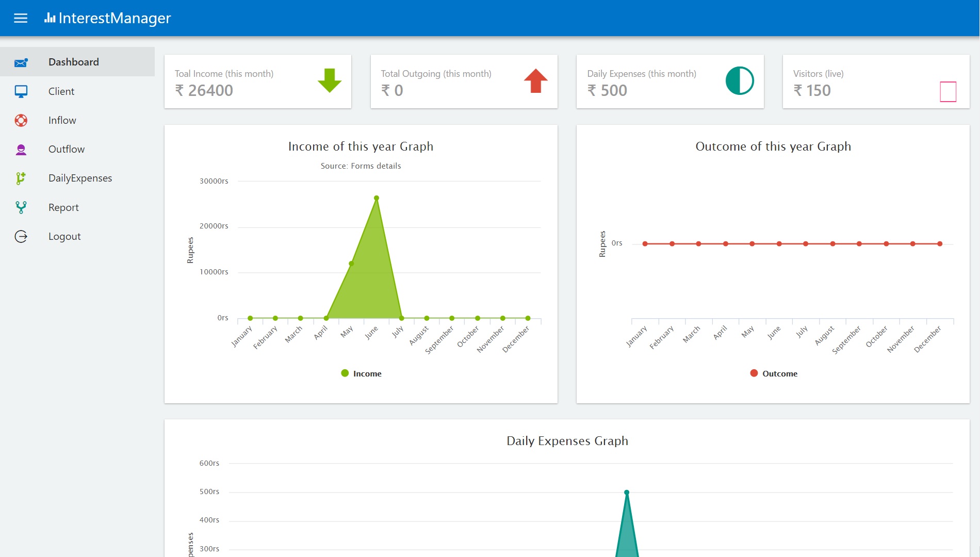Click the DailyExpenses branch icon
980x557 pixels.
(x=21, y=178)
